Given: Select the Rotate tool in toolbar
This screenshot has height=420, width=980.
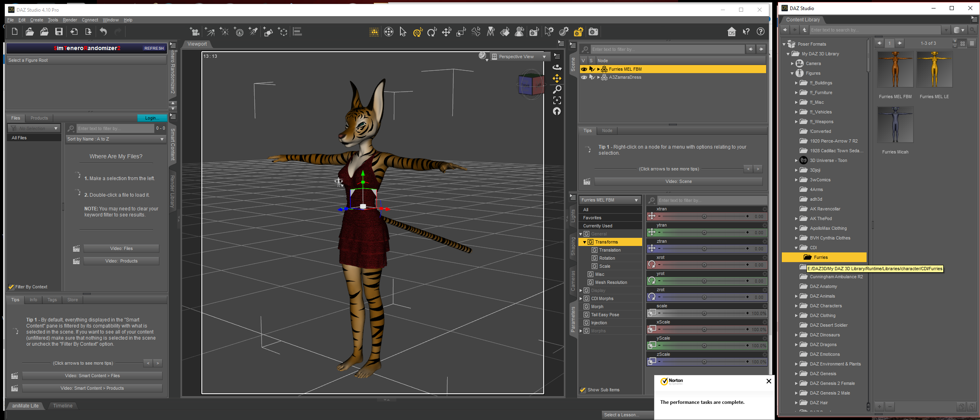Looking at the screenshot, I should pyautogui.click(x=432, y=32).
